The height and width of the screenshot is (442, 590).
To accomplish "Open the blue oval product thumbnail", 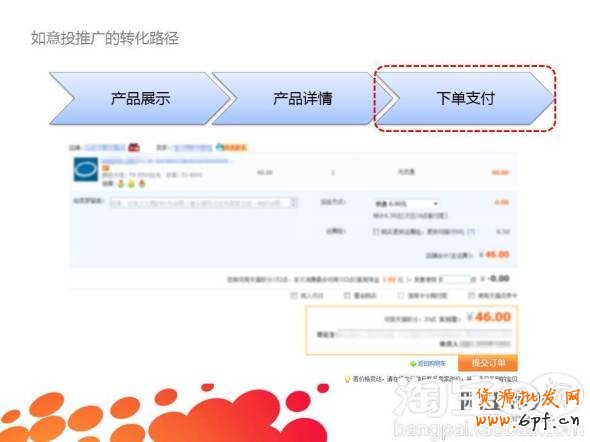I will [x=86, y=169].
